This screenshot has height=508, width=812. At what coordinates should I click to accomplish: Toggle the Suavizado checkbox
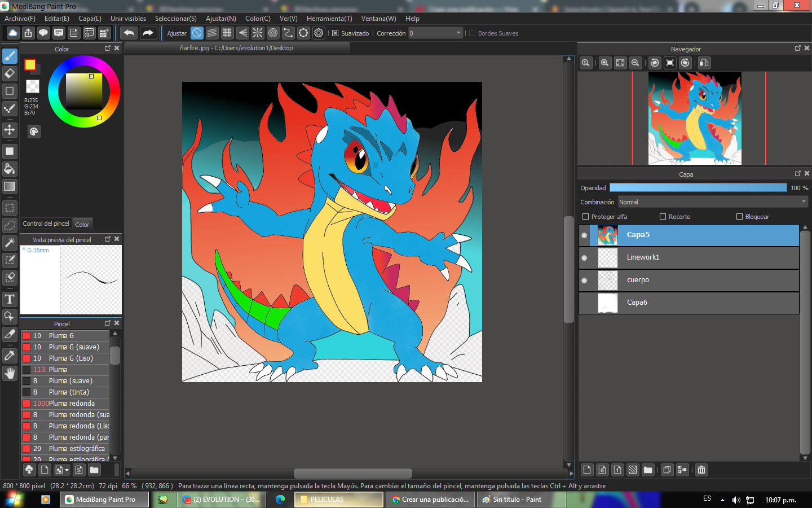[x=335, y=33]
